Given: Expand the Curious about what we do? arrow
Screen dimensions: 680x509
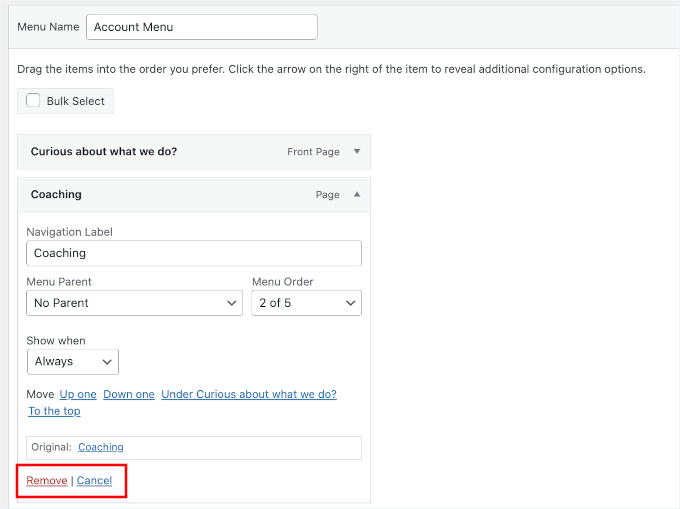Looking at the screenshot, I should [x=357, y=152].
